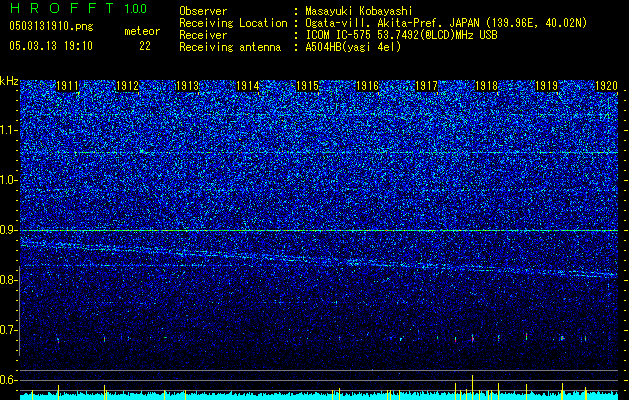The height and width of the screenshot is (400, 629).
Task: Click the 1918 time marker
Action: pos(486,86)
